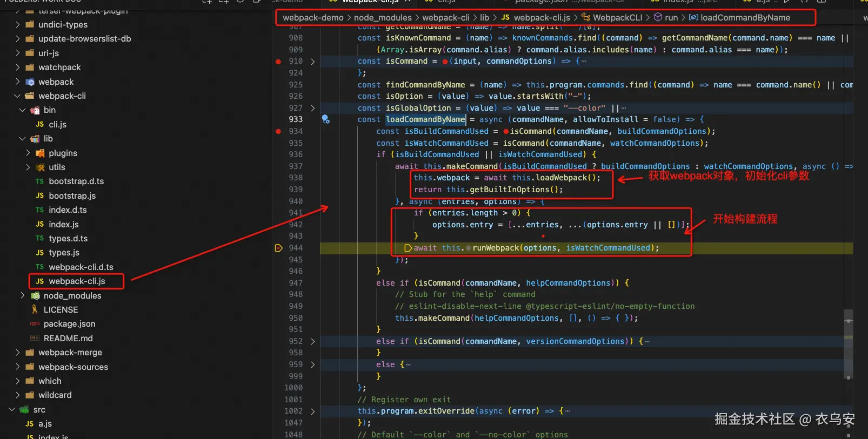
Task: Click the editor vertical scrollbar thumb
Action: point(849,344)
